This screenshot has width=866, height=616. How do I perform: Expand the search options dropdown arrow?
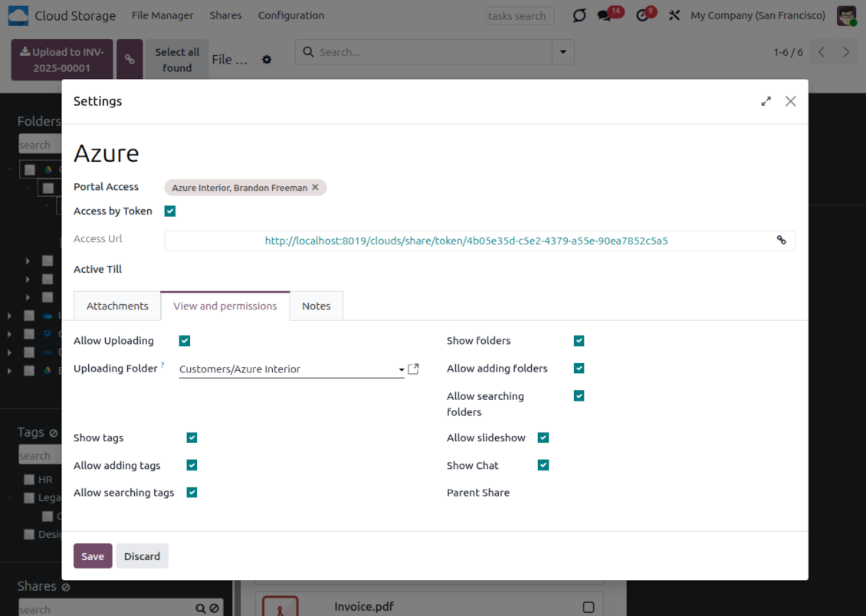click(563, 52)
